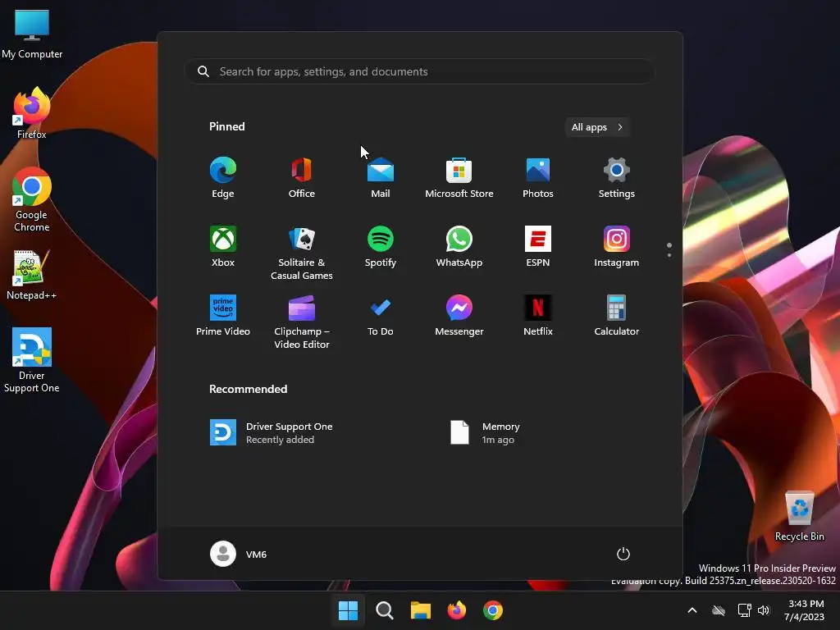The image size is (840, 630).
Task: Click the cloud sync tray icon
Action: coord(719,610)
